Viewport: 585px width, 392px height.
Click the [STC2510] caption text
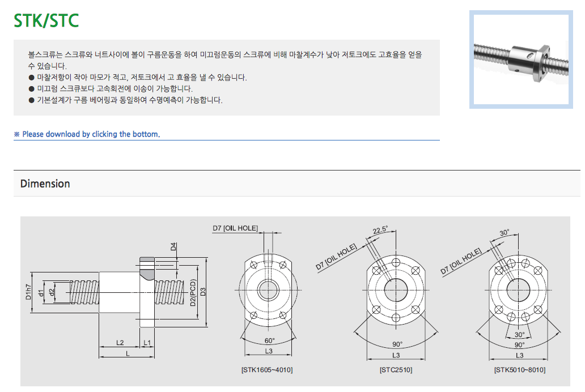[x=396, y=370]
